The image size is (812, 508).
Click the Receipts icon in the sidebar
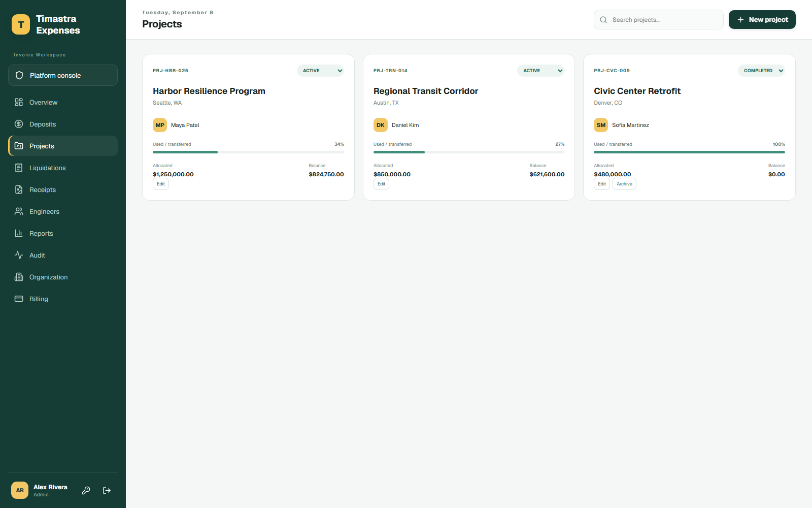(x=19, y=189)
